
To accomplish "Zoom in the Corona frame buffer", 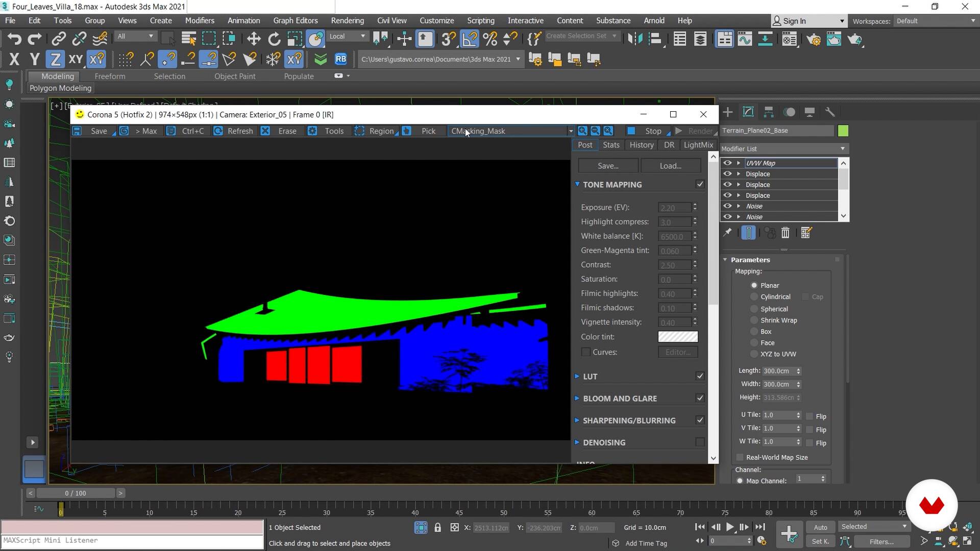I will click(x=582, y=131).
